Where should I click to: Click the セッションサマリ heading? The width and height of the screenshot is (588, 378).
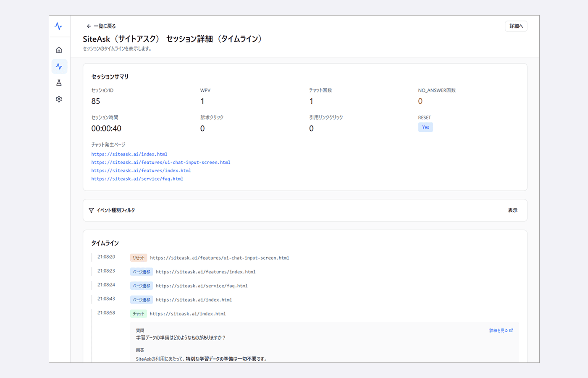[110, 77]
